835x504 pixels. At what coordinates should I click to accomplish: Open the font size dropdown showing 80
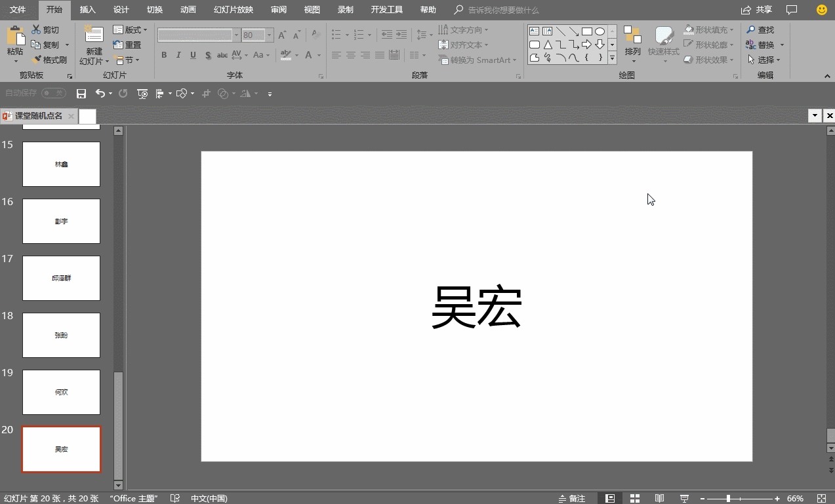[270, 35]
